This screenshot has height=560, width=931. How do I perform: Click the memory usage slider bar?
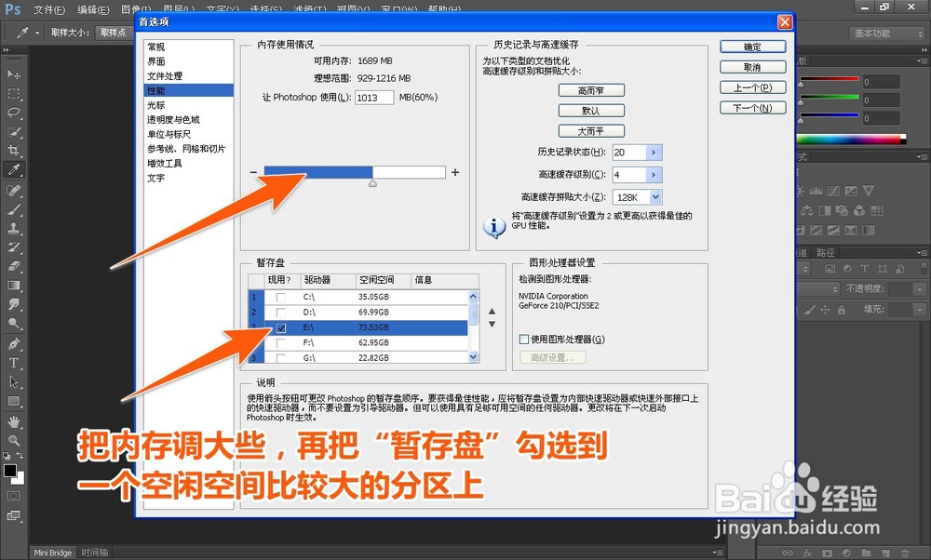(355, 173)
